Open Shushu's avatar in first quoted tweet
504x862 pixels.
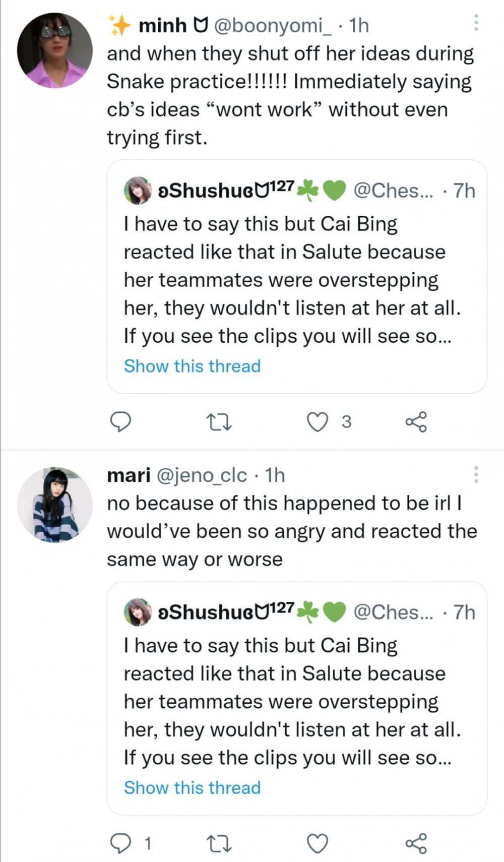(138, 191)
